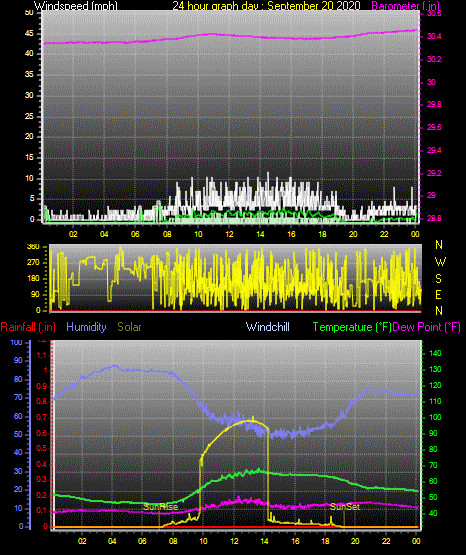Click the 25 mark on the windspeed axis

(29, 116)
